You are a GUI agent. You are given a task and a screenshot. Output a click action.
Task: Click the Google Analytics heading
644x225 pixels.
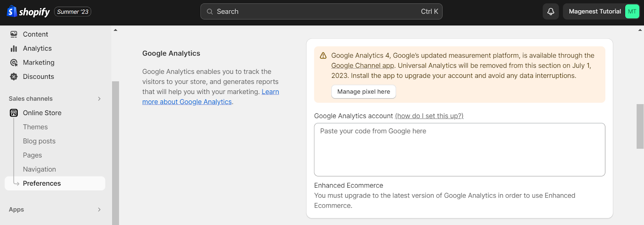pyautogui.click(x=171, y=53)
